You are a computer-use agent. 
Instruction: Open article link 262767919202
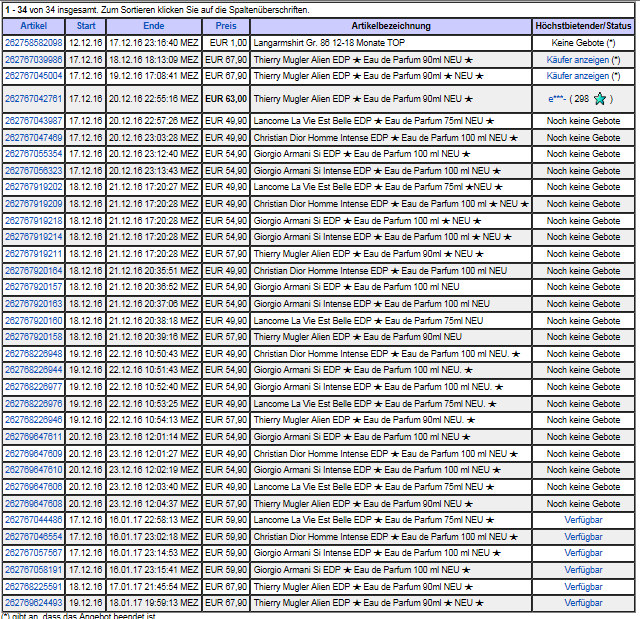(33, 187)
